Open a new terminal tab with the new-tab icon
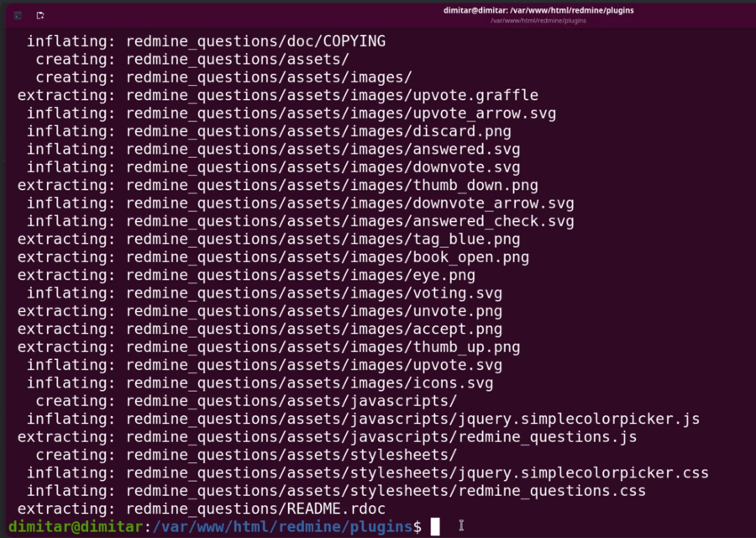This screenshot has height=538, width=756. [x=40, y=15]
